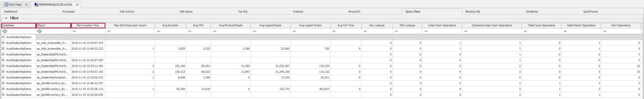
Task: Close the Start Page tab
Action: [26, 5]
